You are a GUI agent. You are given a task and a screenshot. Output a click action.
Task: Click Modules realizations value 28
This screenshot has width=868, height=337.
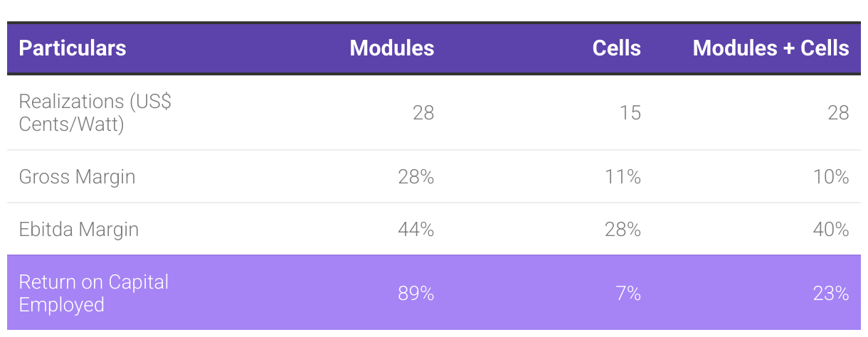pyautogui.click(x=423, y=113)
